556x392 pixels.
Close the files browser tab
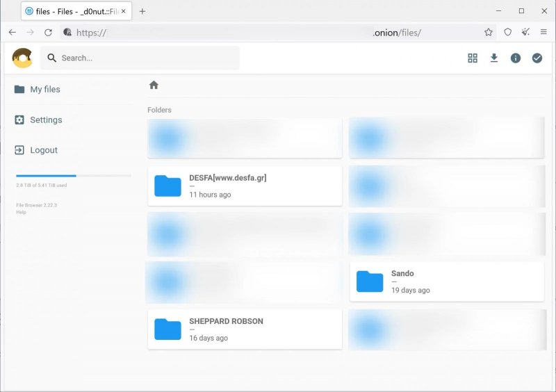click(124, 11)
